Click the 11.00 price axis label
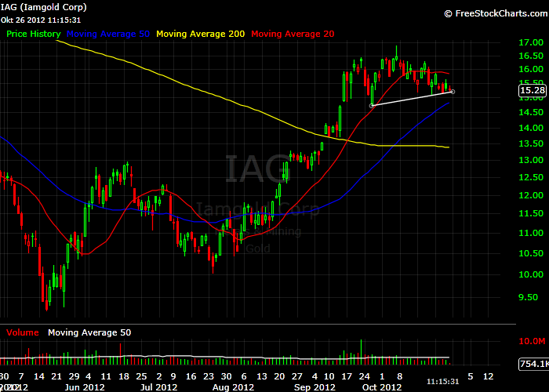549x392 pixels. coord(531,233)
